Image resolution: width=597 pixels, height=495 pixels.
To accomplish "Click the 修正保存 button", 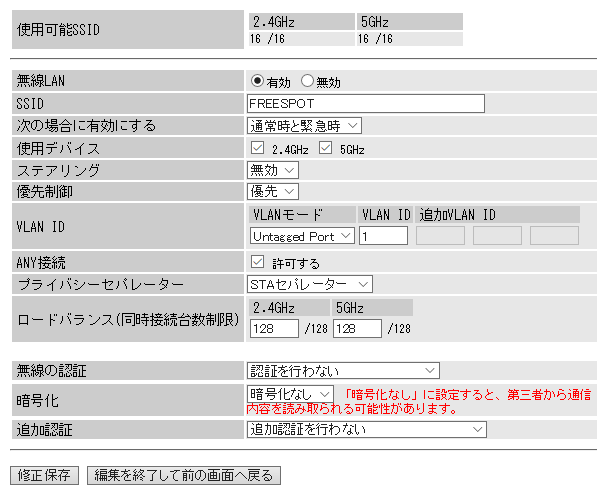I will tap(44, 475).
